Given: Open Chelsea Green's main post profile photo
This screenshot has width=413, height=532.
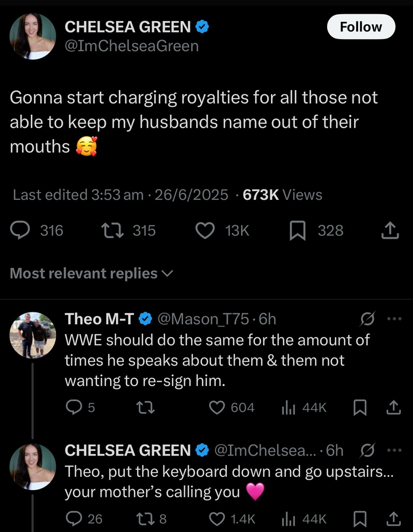Looking at the screenshot, I should pos(33,36).
